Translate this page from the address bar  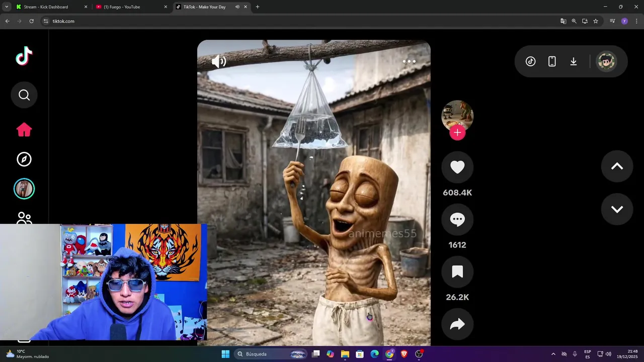[563, 21]
